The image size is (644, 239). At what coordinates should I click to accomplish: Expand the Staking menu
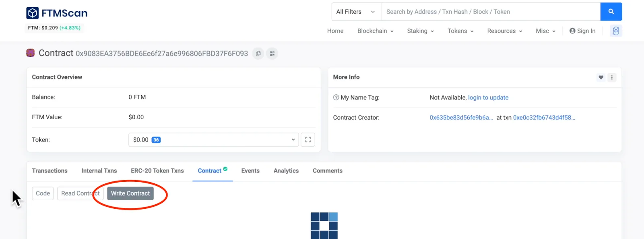pyautogui.click(x=420, y=31)
